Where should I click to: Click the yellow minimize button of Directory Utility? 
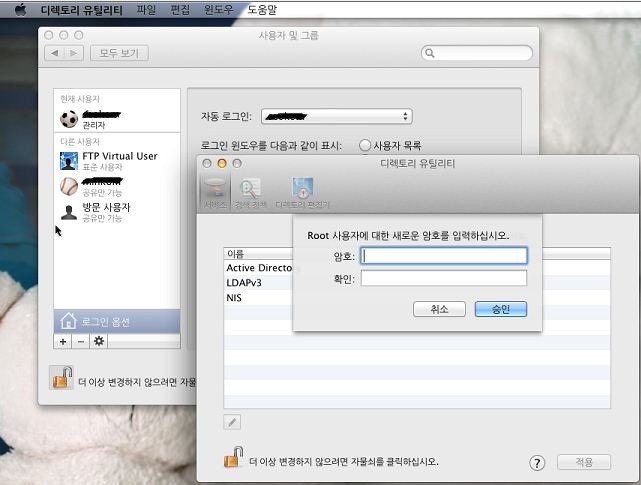(x=222, y=164)
